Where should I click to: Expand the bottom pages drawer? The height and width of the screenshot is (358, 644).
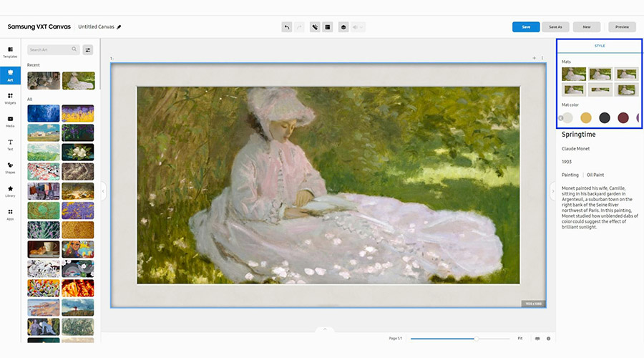pos(325,329)
